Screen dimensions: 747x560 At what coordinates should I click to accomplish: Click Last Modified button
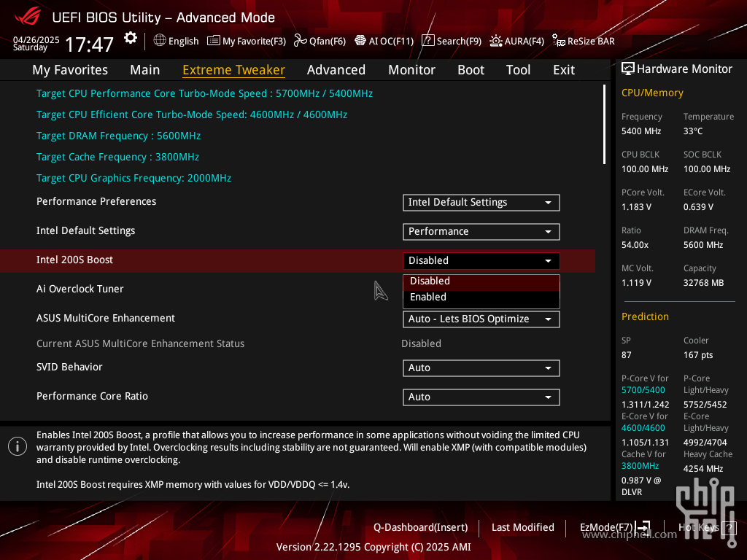pyautogui.click(x=522, y=528)
